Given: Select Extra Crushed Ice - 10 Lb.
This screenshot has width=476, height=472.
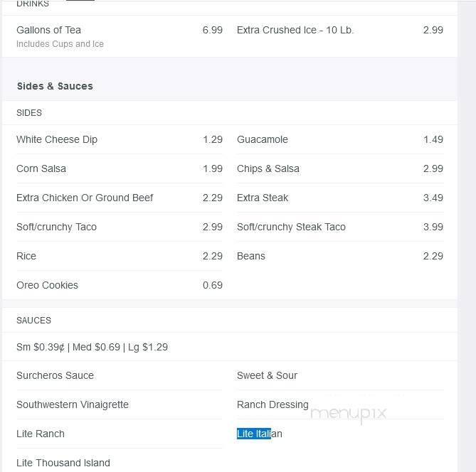Looking at the screenshot, I should click(295, 30).
